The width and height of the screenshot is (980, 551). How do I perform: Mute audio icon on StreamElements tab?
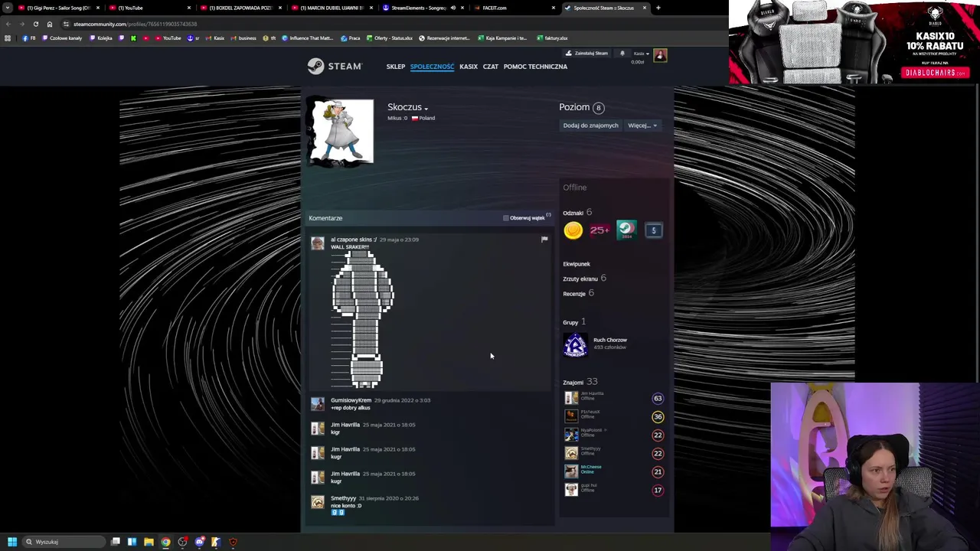pyautogui.click(x=452, y=8)
